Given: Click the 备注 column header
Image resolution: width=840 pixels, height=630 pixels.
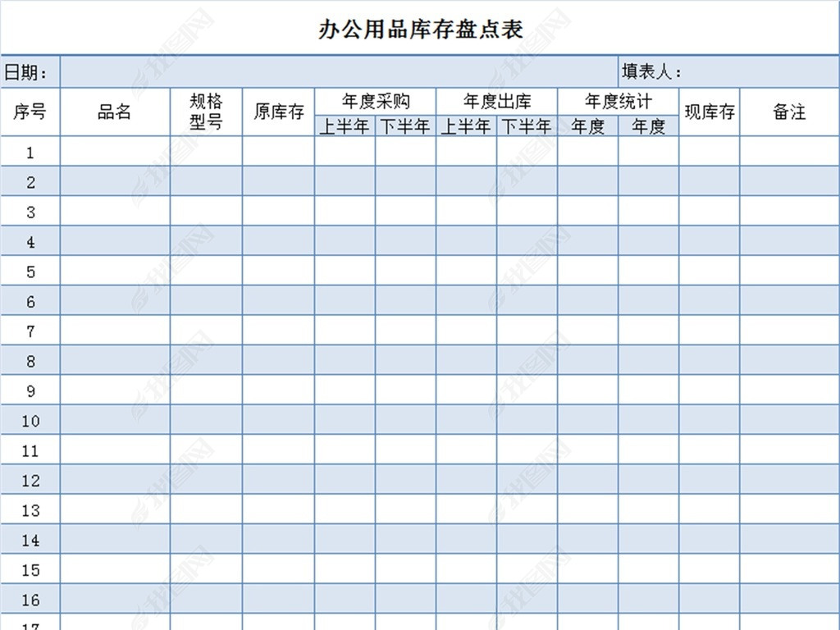Looking at the screenshot, I should [x=789, y=112].
